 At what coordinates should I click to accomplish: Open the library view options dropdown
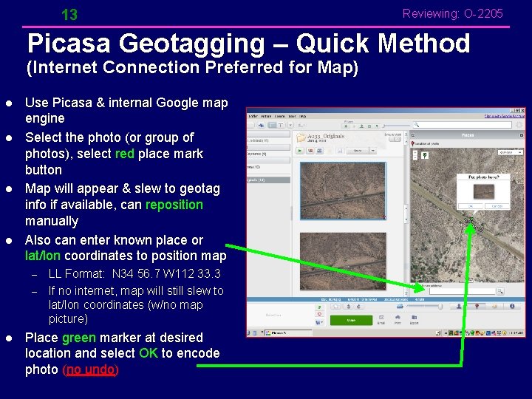click(x=290, y=125)
